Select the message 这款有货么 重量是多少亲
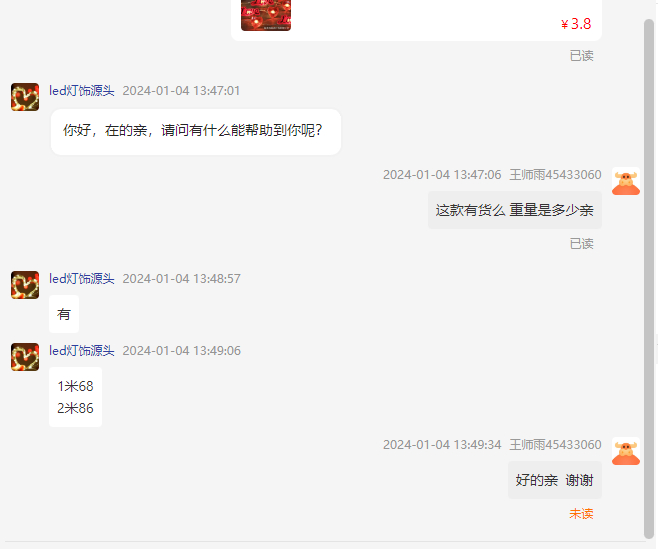 514,210
